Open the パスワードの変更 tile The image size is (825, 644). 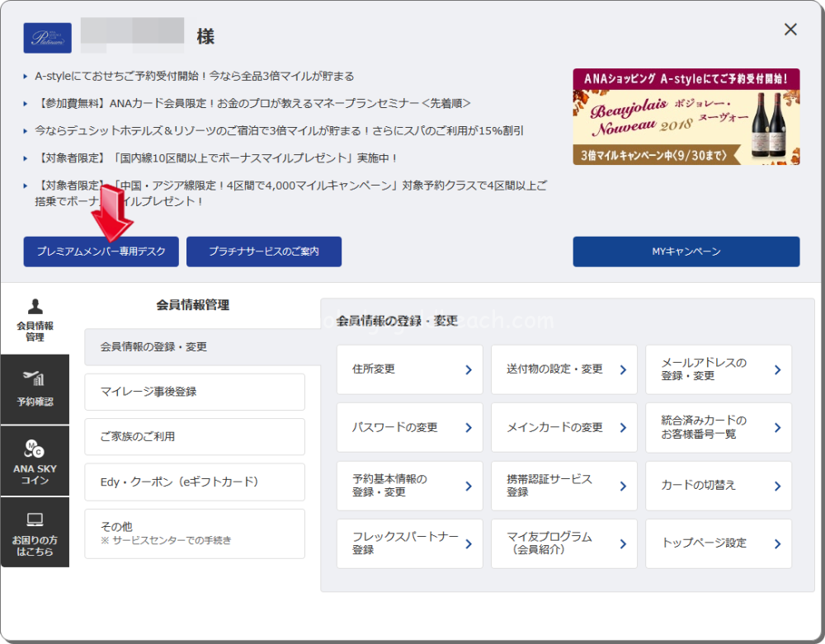coord(410,427)
